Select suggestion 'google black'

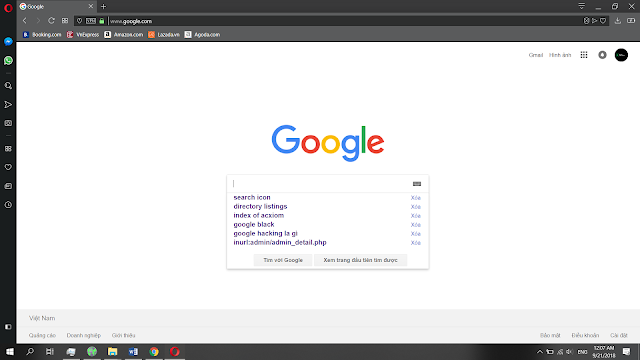(254, 224)
